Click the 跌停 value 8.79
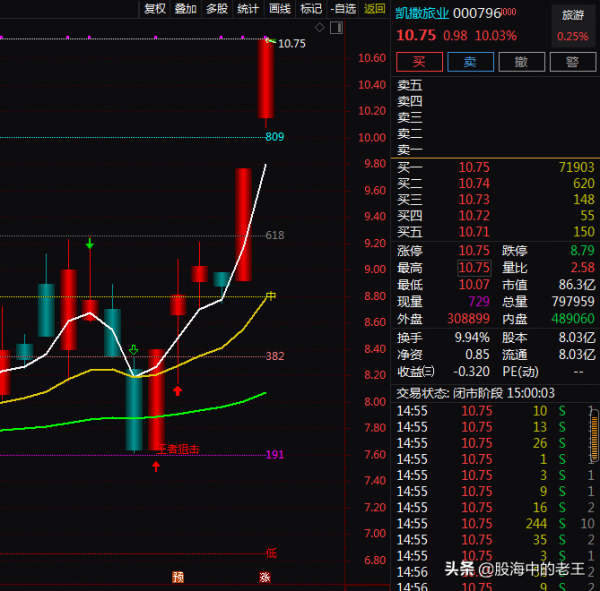This screenshot has width=600, height=591. pyautogui.click(x=582, y=250)
